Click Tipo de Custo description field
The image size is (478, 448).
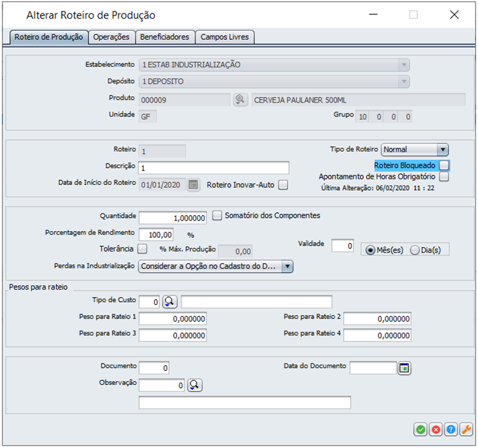pos(256,301)
